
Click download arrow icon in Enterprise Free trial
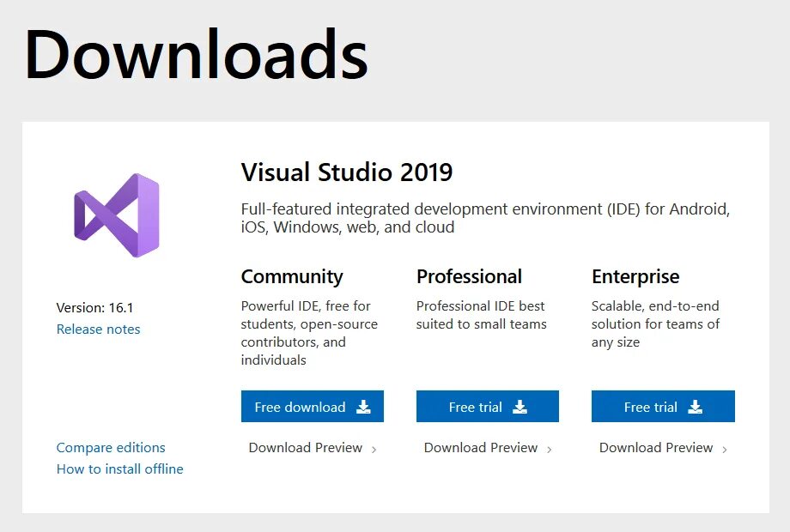[696, 407]
